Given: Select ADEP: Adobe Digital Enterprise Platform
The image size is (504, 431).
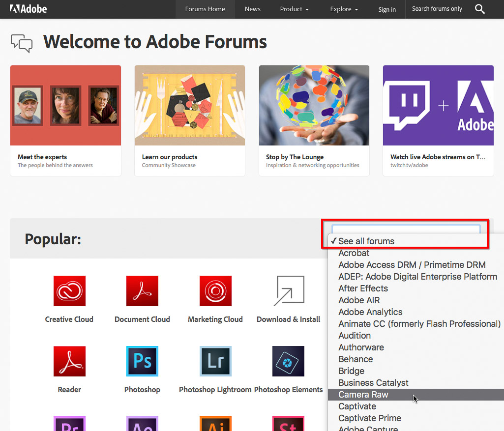Looking at the screenshot, I should [416, 277].
